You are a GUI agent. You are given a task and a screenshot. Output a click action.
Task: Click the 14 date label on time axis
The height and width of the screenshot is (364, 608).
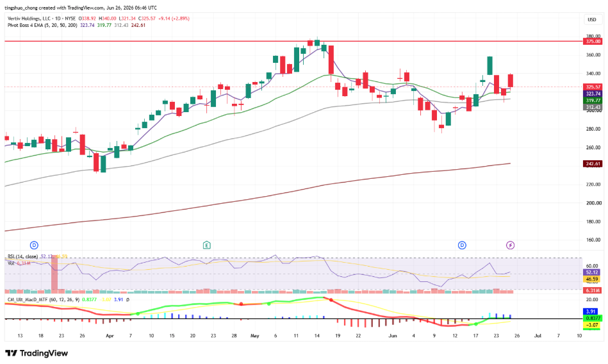(316, 336)
